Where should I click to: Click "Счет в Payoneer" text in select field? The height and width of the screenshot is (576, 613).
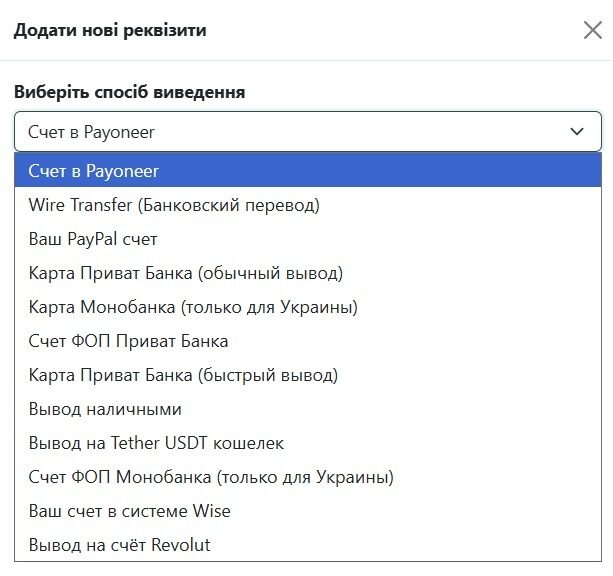(x=91, y=132)
